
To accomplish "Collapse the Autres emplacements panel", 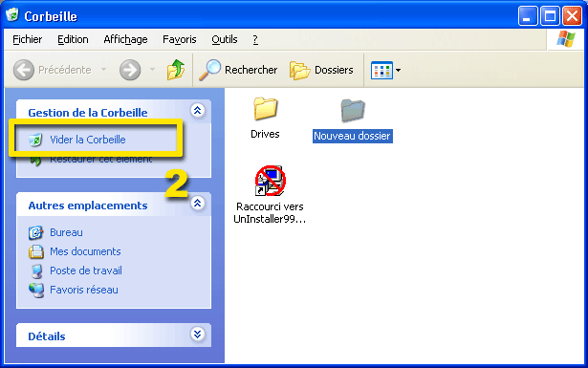I will [x=198, y=203].
